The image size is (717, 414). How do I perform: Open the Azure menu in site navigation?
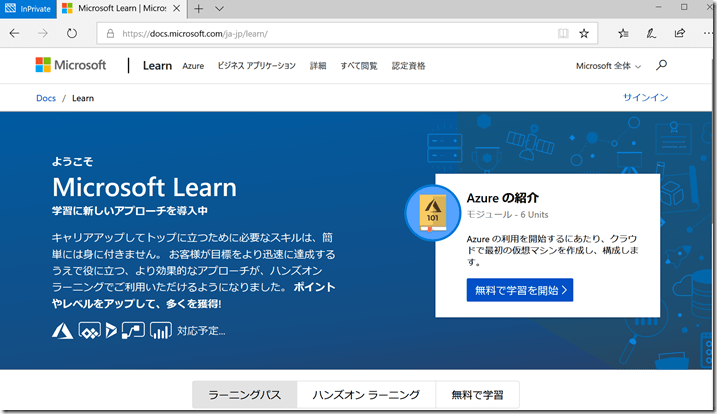(193, 66)
